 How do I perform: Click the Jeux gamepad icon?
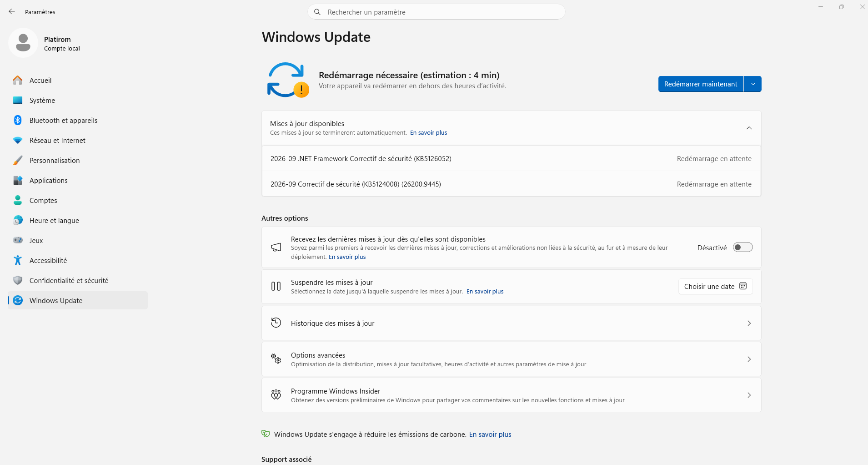(18, 240)
